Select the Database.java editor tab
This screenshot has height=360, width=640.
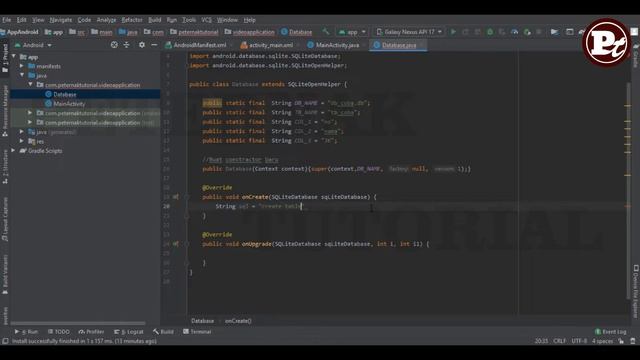point(399,45)
